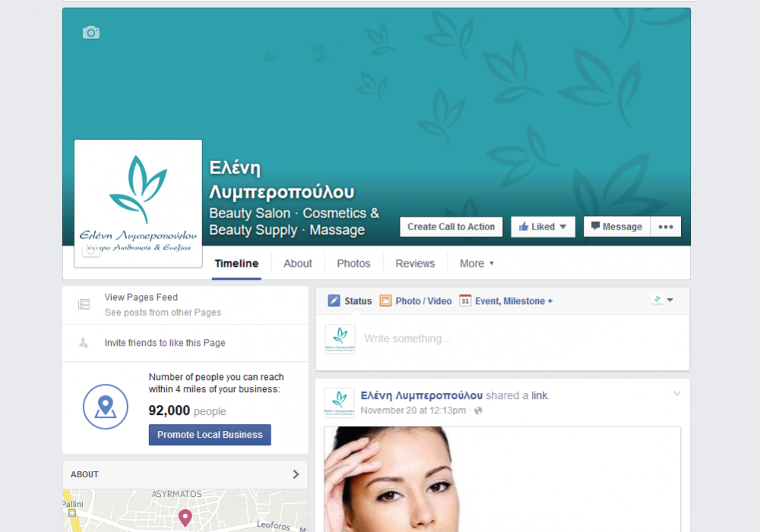Open the View Pages Feed link
760x532 pixels.
tap(141, 297)
